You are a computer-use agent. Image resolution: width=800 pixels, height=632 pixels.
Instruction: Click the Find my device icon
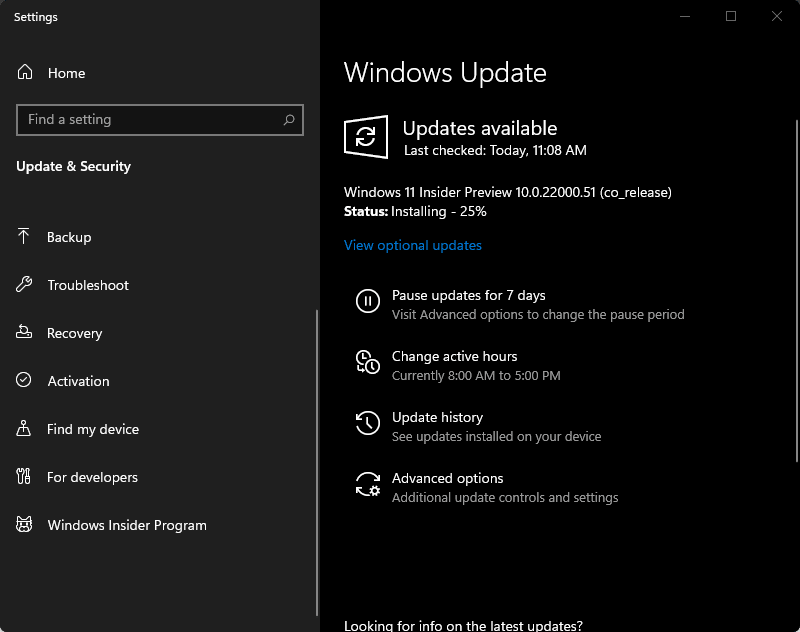pyautogui.click(x=24, y=429)
